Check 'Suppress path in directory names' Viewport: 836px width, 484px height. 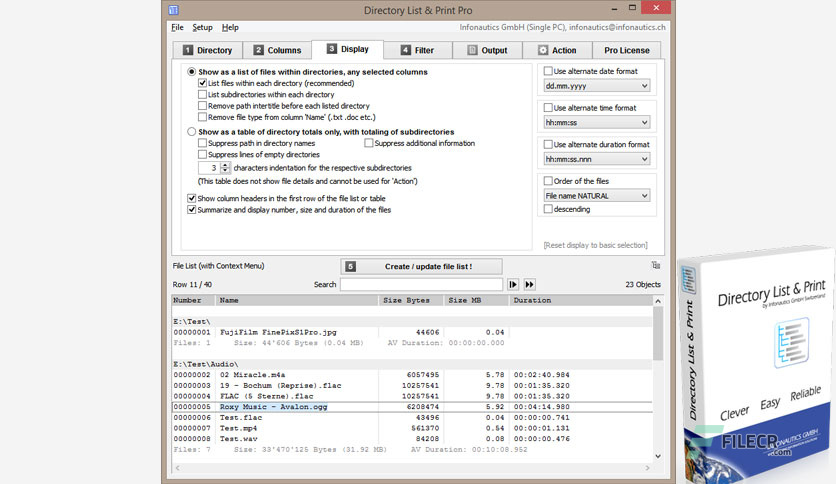click(x=202, y=143)
